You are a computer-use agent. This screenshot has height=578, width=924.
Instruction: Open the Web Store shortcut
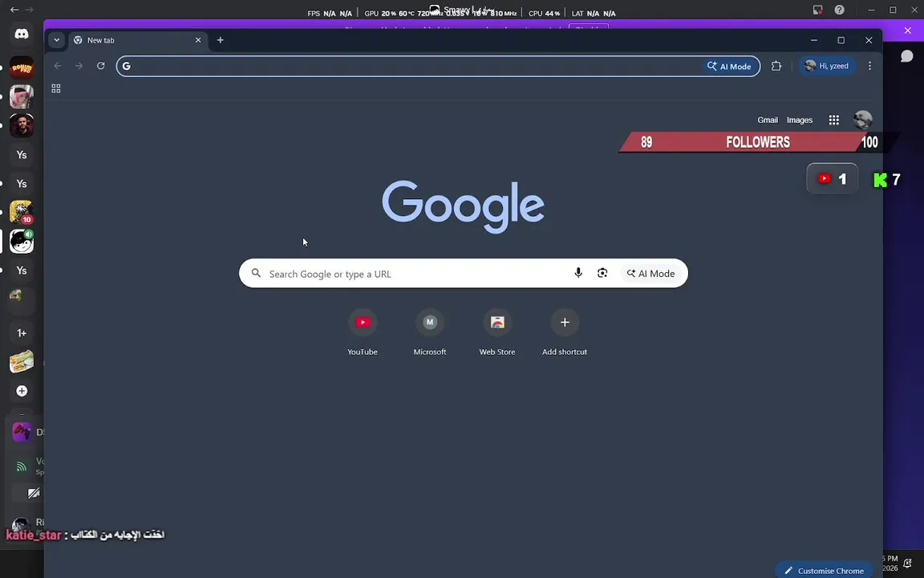[496, 332]
